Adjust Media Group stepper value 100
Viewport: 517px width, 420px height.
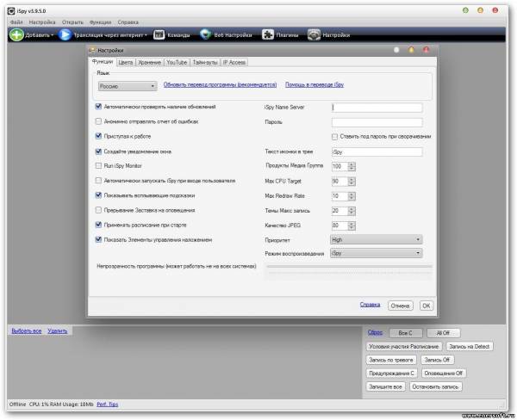pyautogui.click(x=352, y=166)
